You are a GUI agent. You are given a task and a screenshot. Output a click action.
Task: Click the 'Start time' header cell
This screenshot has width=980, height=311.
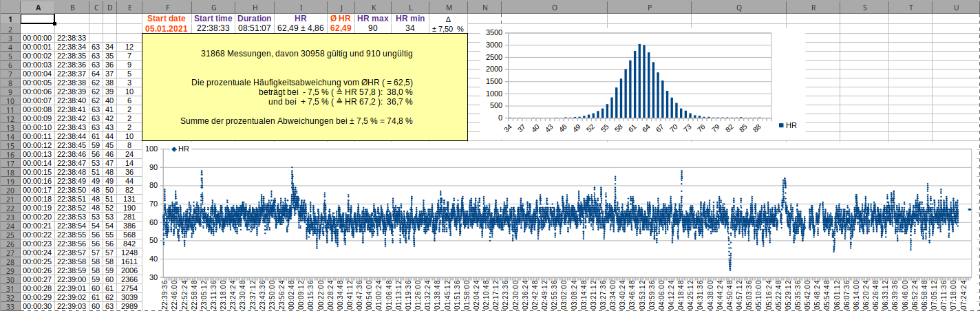[213, 19]
